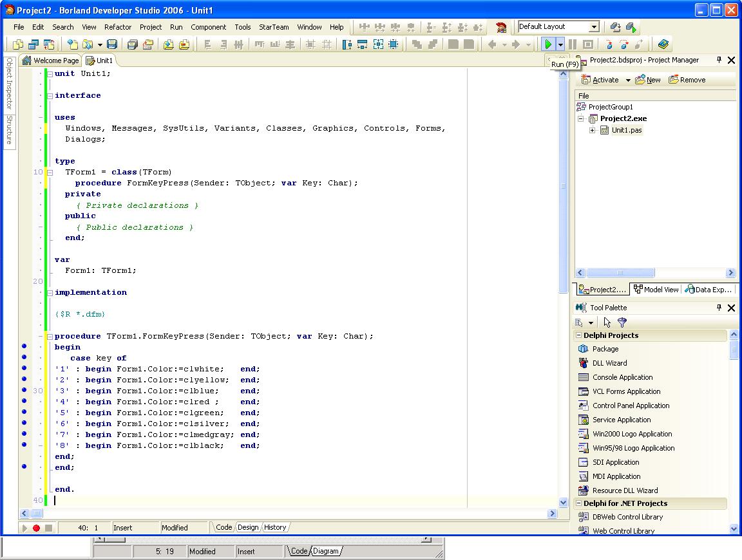The image size is (742, 560).
Task: Open the History tab
Action: coord(275,527)
